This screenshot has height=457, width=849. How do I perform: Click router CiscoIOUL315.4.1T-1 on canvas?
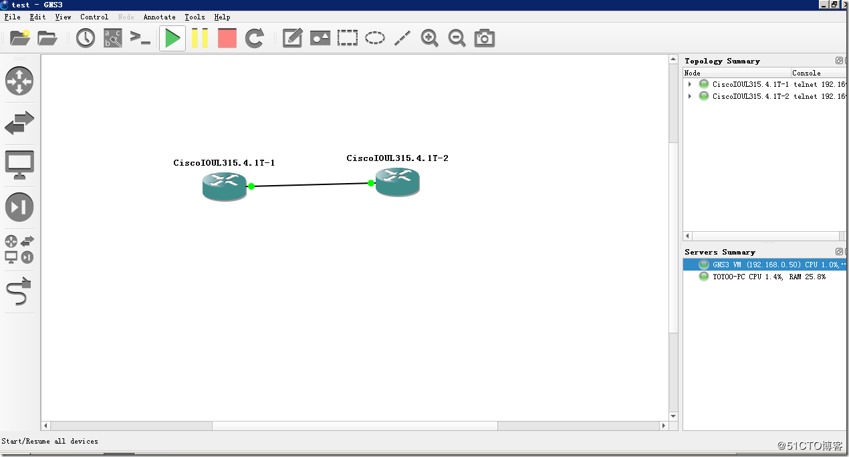(224, 187)
